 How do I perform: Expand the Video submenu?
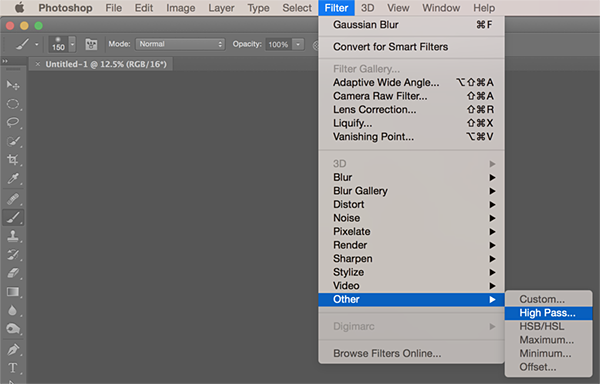point(411,286)
